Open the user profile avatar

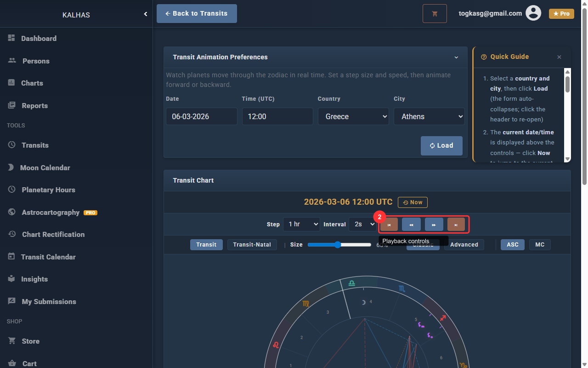pos(533,13)
